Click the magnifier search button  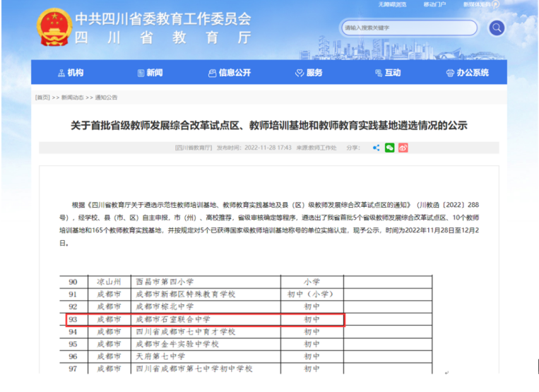(497, 28)
